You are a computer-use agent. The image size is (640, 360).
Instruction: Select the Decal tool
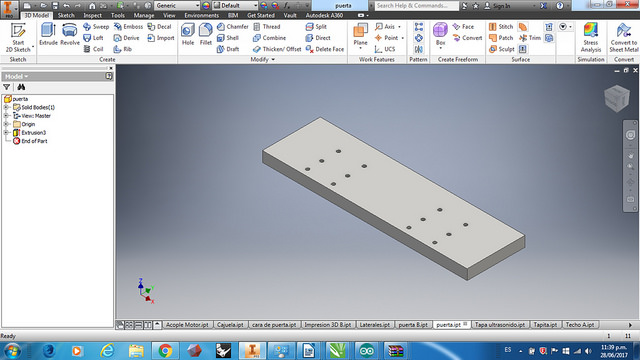(x=159, y=27)
